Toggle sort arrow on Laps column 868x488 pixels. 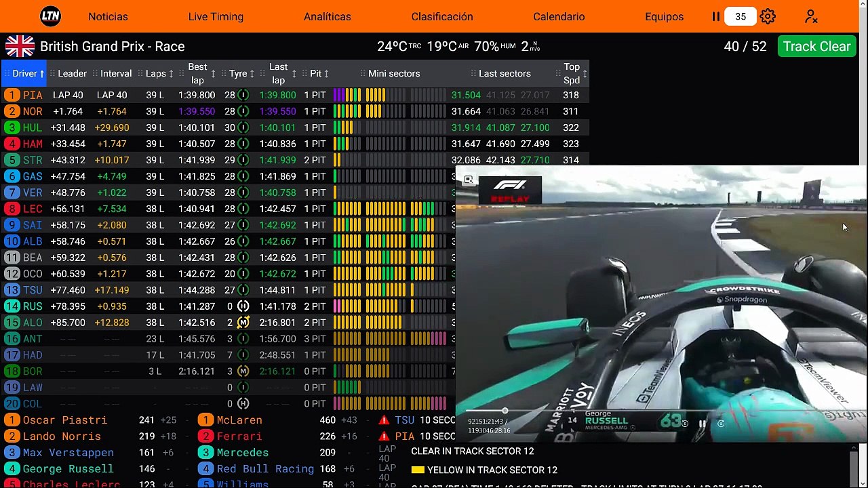171,73
